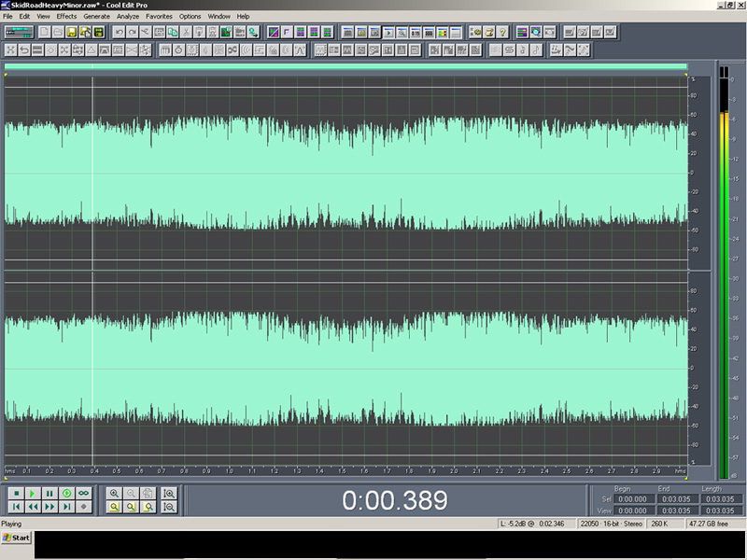Cut selection with scissors icon
This screenshot has width=747, height=560.
click(x=186, y=33)
